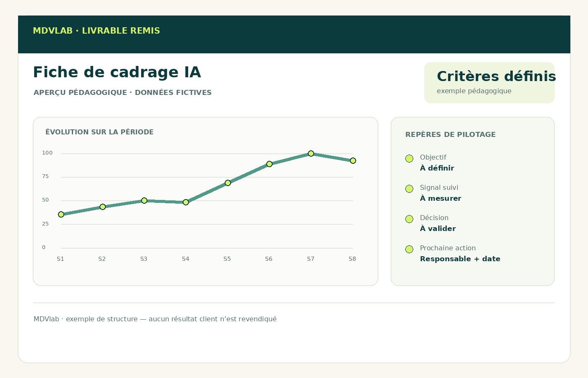
Task: Click the bullet icon beside Décision
Action: [409, 219]
